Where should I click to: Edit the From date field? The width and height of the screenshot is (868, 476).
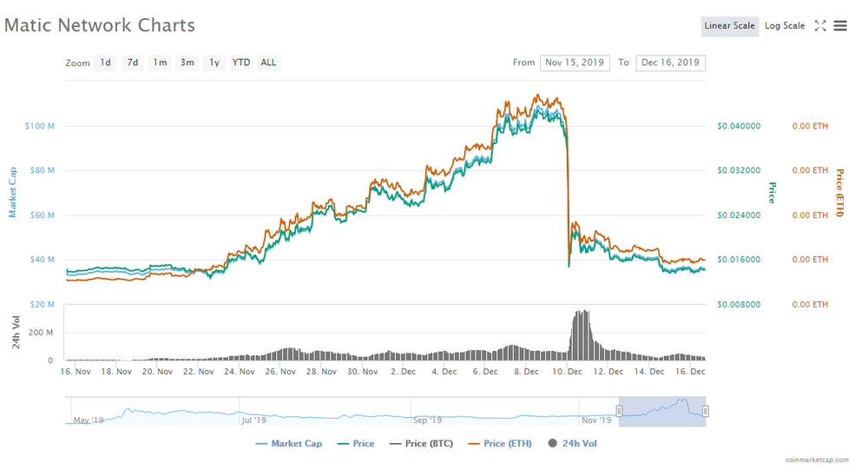(575, 63)
